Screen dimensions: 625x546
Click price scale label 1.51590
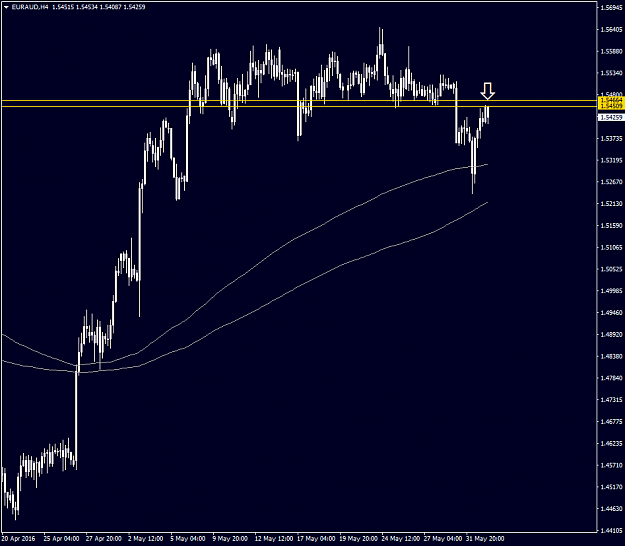pyautogui.click(x=611, y=226)
